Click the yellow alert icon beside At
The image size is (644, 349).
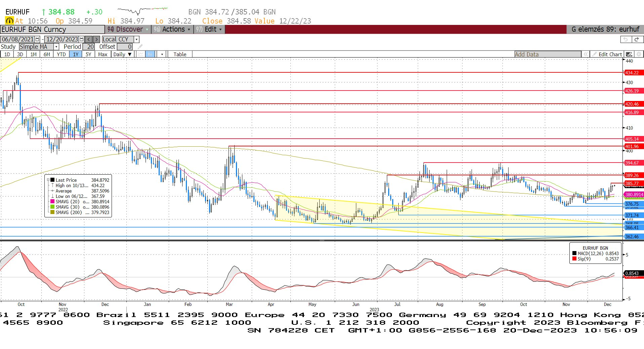[x=9, y=21]
